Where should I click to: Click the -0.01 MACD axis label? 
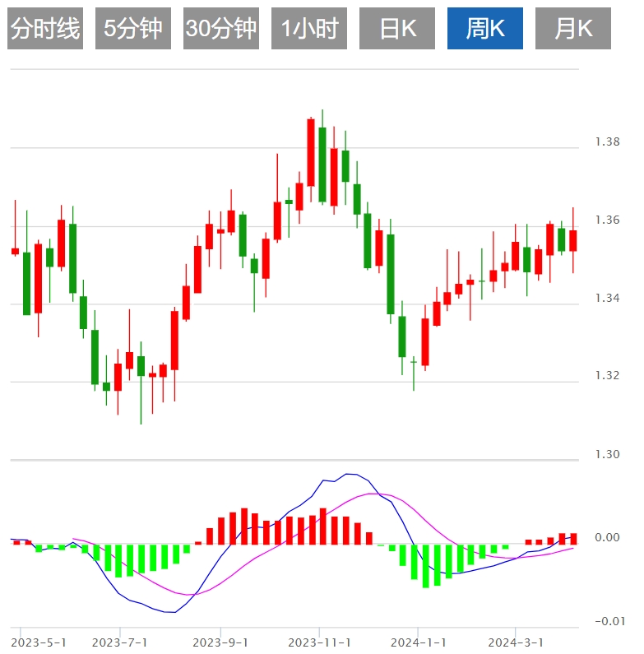coord(609,621)
